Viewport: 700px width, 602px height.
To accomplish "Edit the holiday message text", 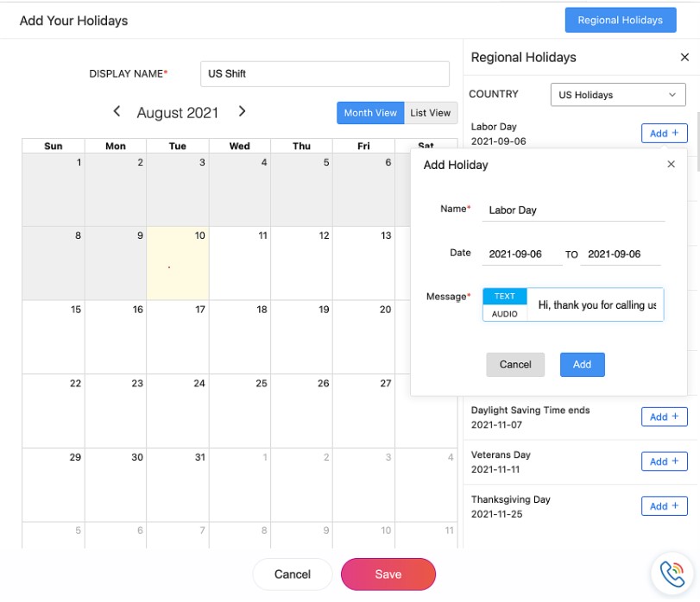I will pos(595,305).
